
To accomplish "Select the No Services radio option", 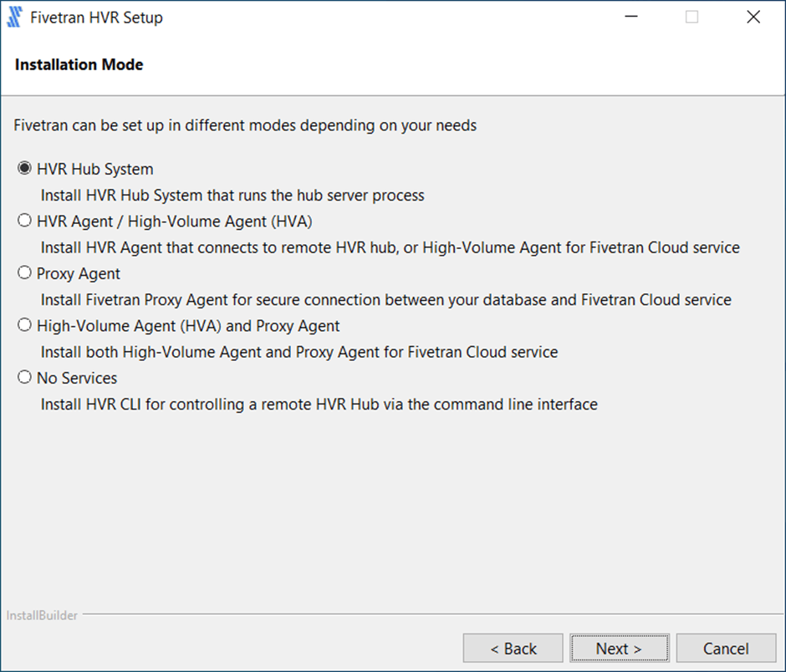I will pyautogui.click(x=24, y=378).
